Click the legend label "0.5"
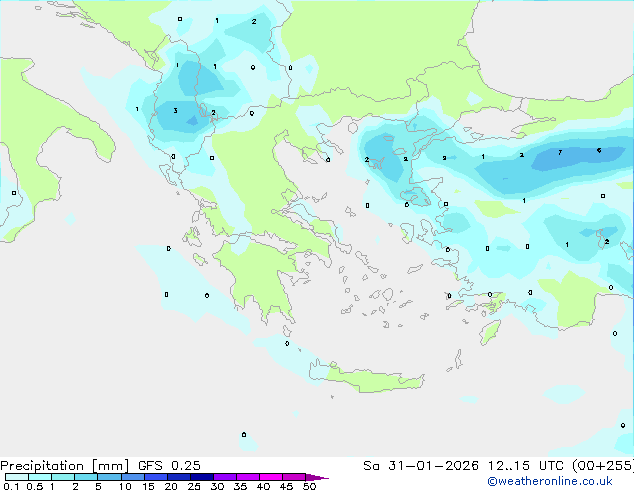 [x=35, y=486]
